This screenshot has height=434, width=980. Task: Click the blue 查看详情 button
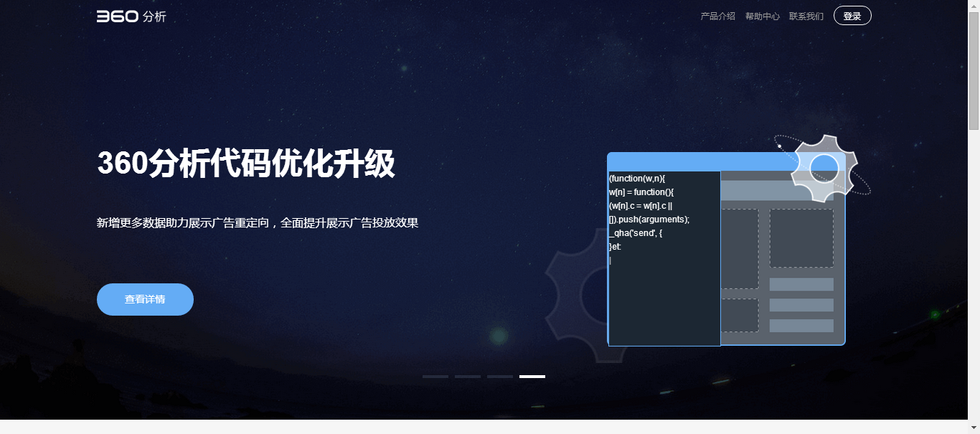click(x=145, y=299)
